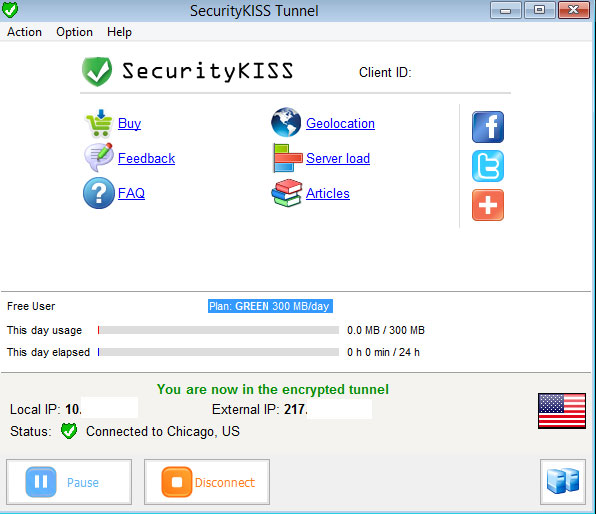Open the Help menu
Screen dimensions: 596x514
[x=119, y=32]
